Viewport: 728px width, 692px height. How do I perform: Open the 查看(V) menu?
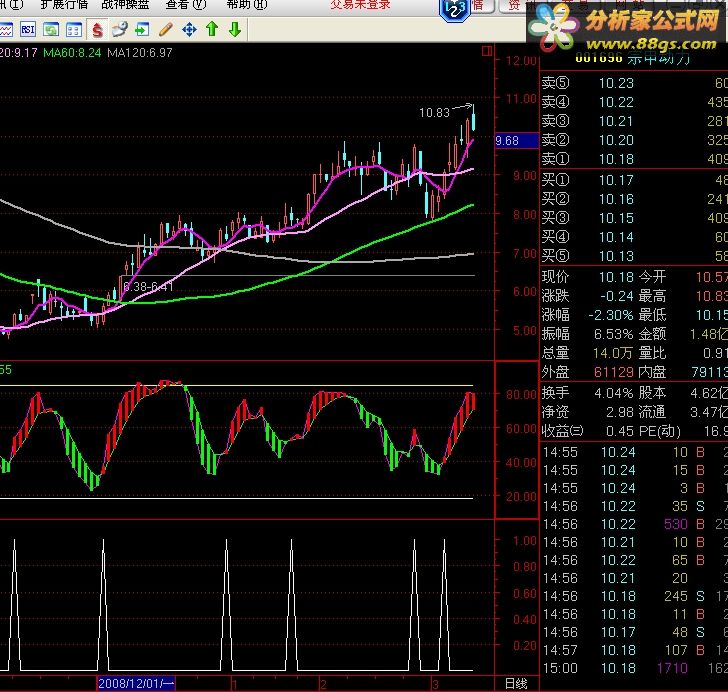click(186, 5)
